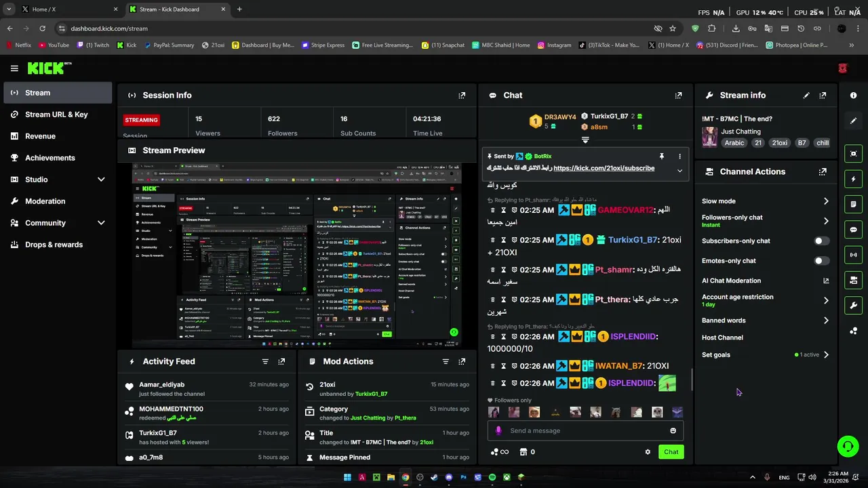This screenshot has height=488, width=868.
Task: Expand Set goals options
Action: click(826, 355)
